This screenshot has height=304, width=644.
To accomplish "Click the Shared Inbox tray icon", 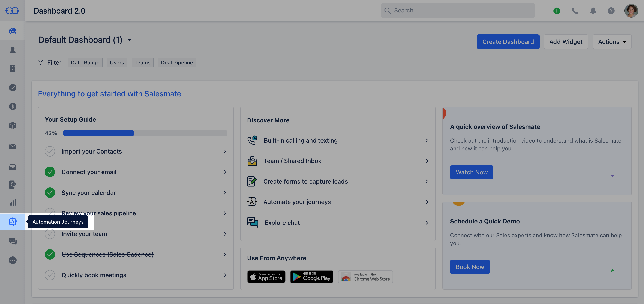I will [x=252, y=161].
